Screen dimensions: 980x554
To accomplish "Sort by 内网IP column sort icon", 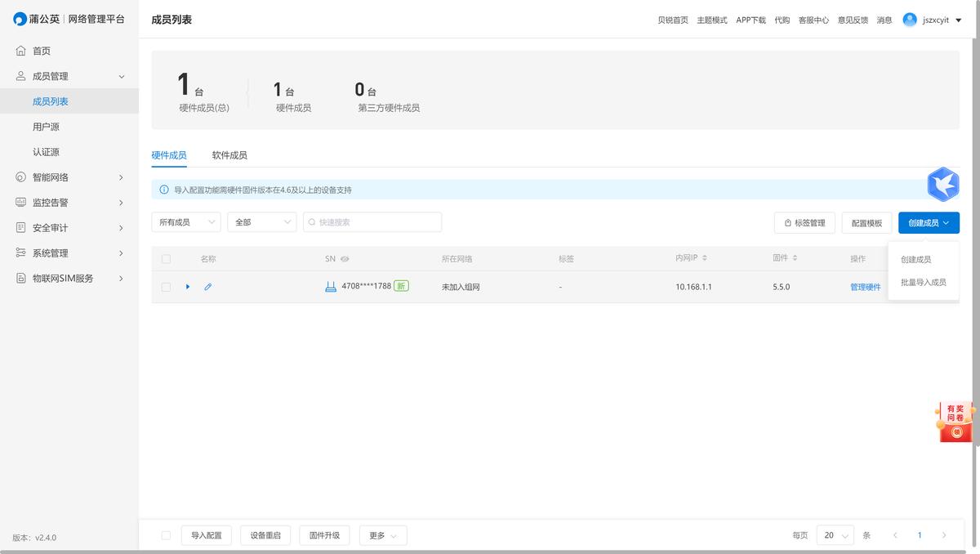I will click(705, 258).
